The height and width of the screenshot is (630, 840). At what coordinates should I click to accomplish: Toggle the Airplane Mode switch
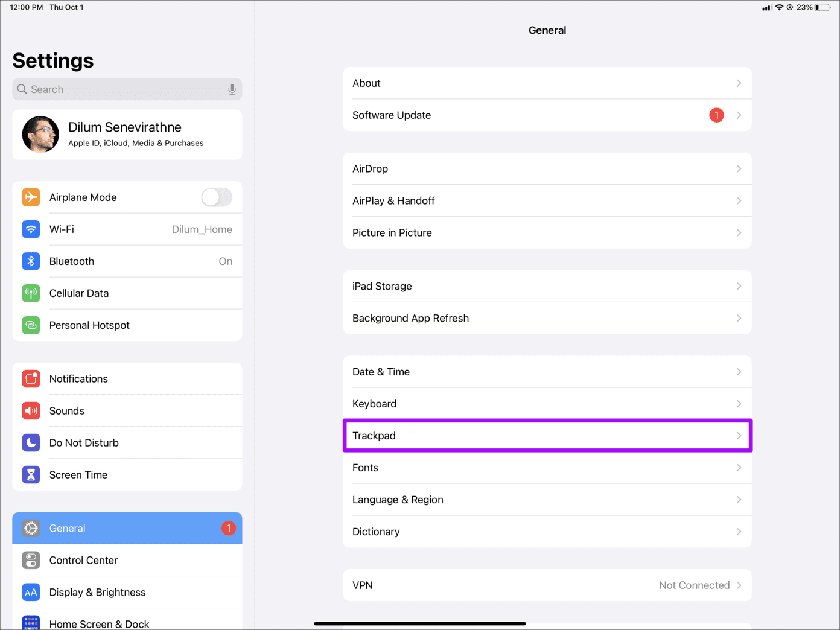pos(217,197)
